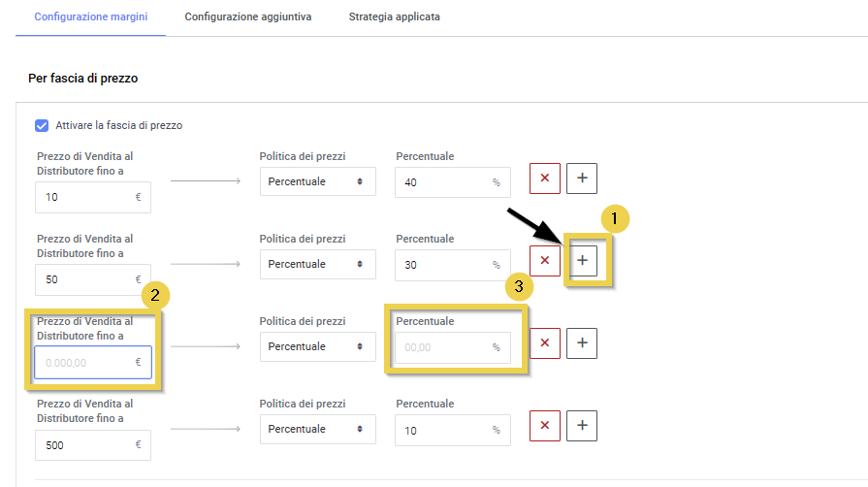
Task: Remove the 500 € price range row
Action: (x=544, y=425)
